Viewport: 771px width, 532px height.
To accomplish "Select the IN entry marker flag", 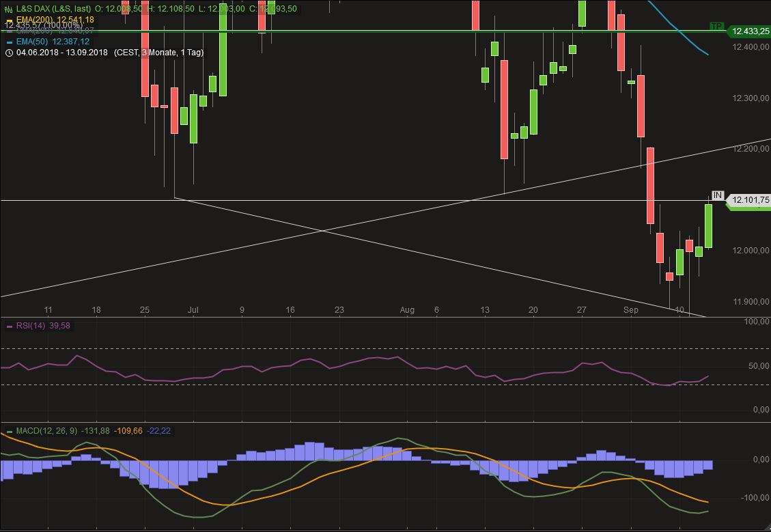I will tap(717, 195).
